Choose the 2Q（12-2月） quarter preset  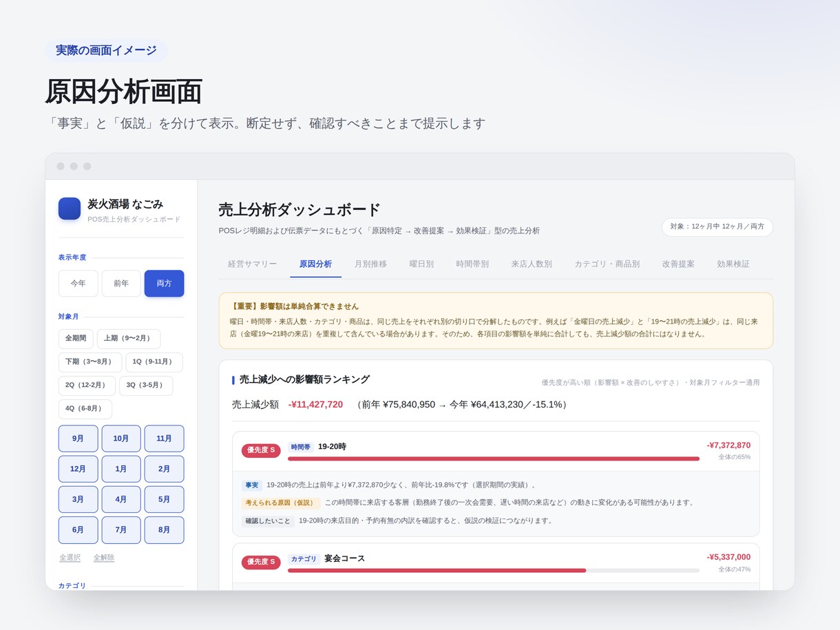(x=87, y=386)
